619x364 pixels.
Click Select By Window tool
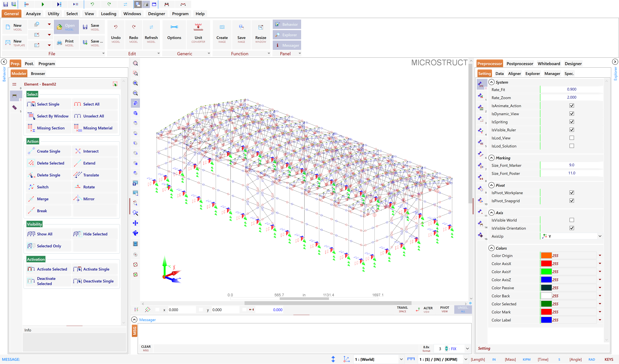pos(48,116)
